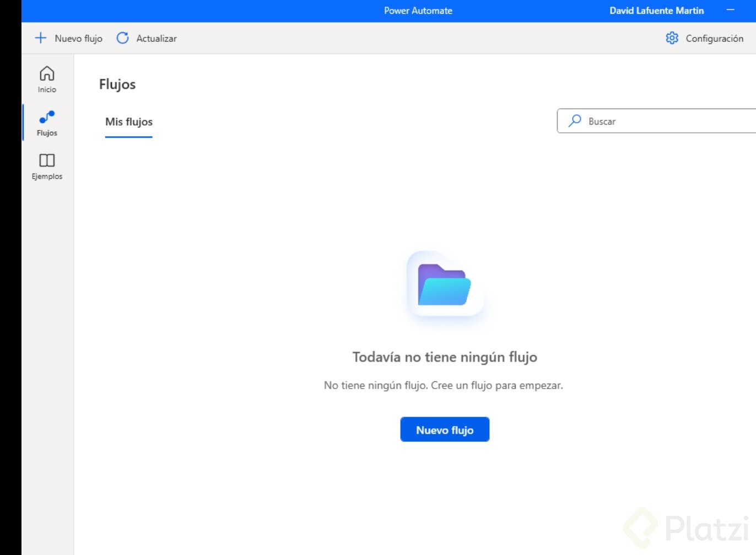Screen dimensions: 756x555
Task: Open the Configuración gear icon
Action: [x=672, y=38]
